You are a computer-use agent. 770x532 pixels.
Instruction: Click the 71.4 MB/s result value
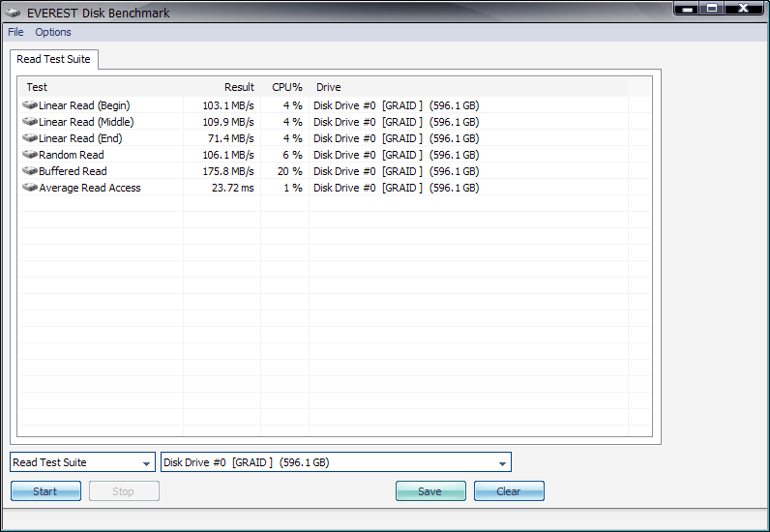pos(231,138)
